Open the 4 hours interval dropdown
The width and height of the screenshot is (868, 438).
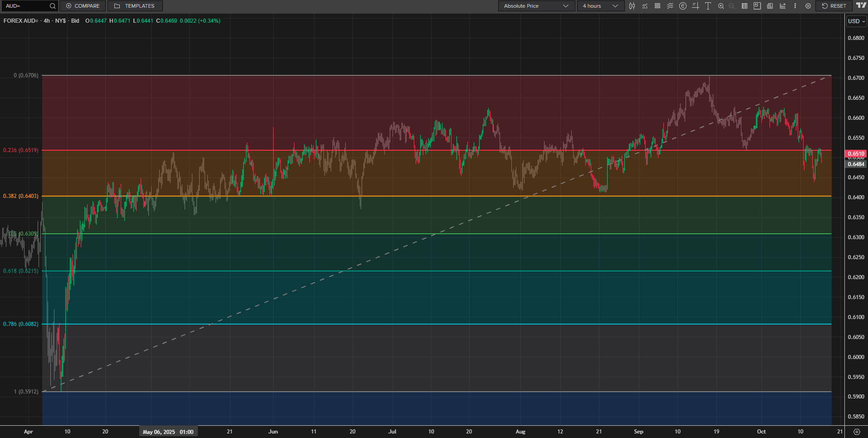pyautogui.click(x=600, y=6)
